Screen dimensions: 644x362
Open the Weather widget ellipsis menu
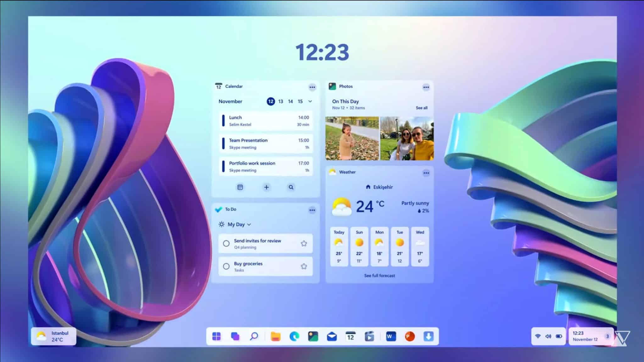426,173
